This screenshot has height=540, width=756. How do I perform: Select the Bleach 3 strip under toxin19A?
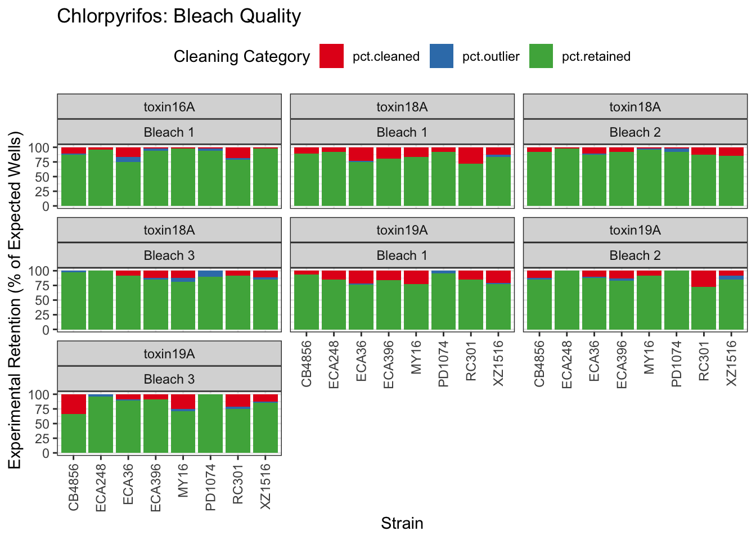tap(169, 379)
